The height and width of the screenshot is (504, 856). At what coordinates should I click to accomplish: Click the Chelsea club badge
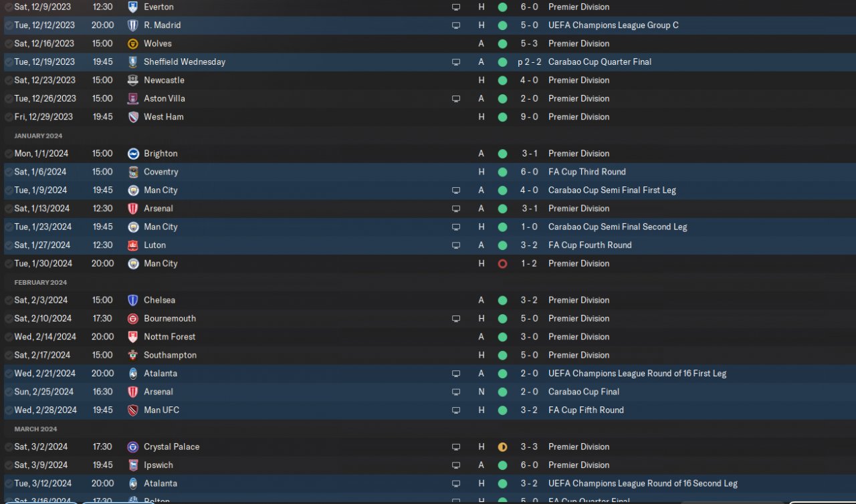point(133,300)
